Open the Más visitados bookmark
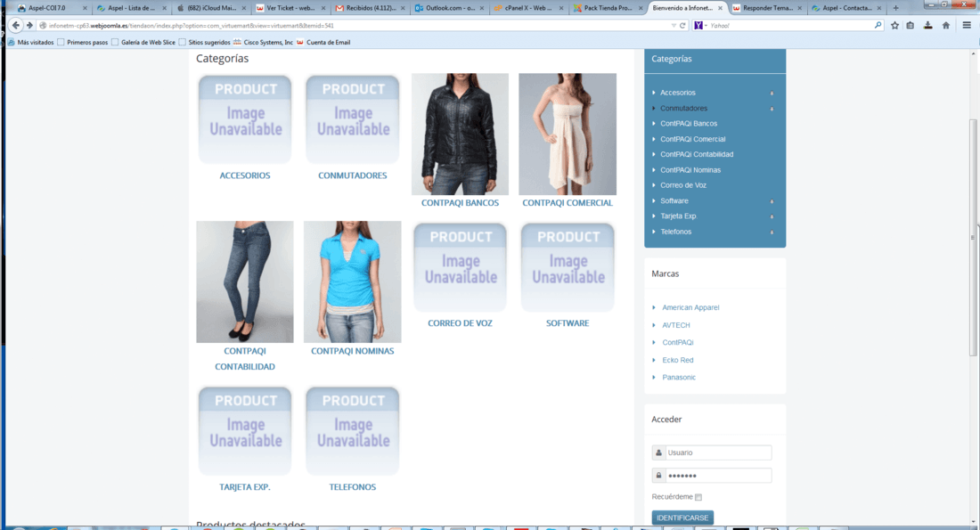The height and width of the screenshot is (530, 980). [31, 43]
